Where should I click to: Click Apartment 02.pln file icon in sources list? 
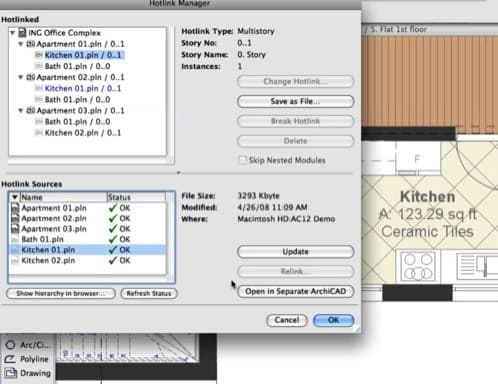point(15,219)
